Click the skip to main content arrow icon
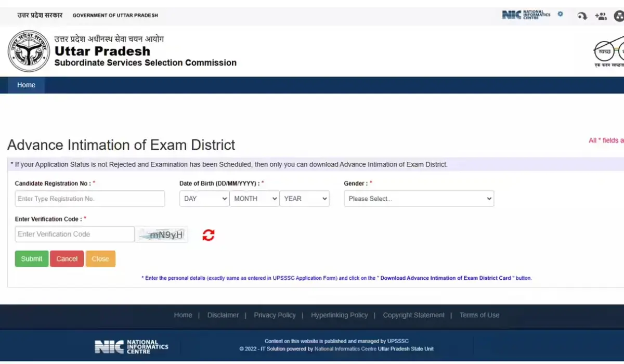Image resolution: width=624 pixels, height=364 pixels. click(x=582, y=16)
